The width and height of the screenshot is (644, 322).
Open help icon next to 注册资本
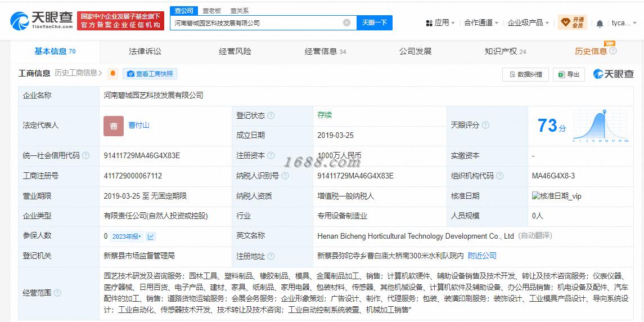[x=271, y=155]
